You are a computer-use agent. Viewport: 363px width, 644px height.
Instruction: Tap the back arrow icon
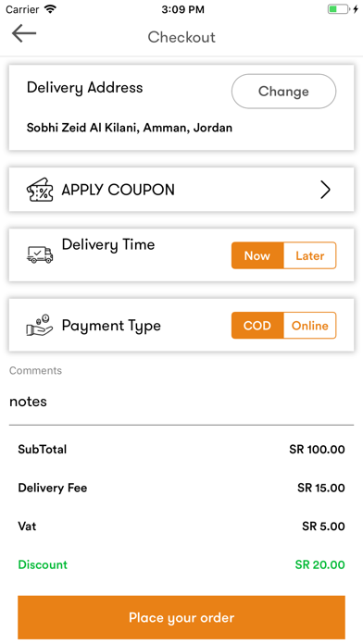pos(24,33)
